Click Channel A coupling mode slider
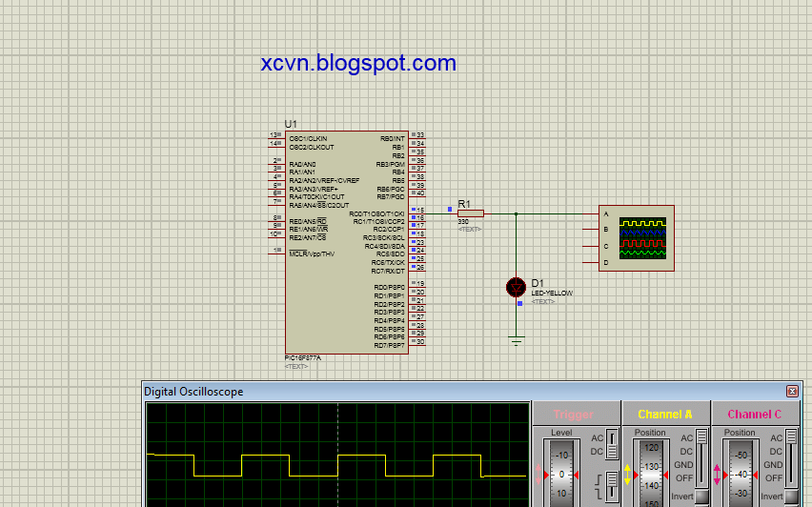The image size is (812, 507). pyautogui.click(x=701, y=457)
